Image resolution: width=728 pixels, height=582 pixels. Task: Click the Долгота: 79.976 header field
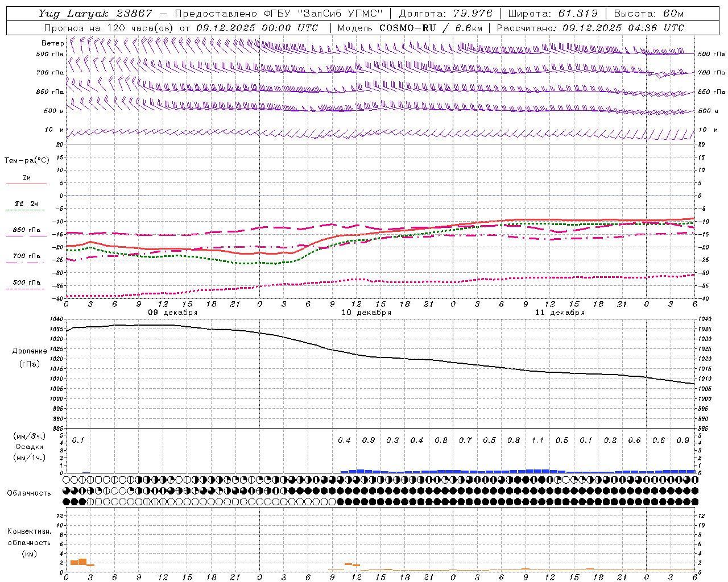[445, 14]
